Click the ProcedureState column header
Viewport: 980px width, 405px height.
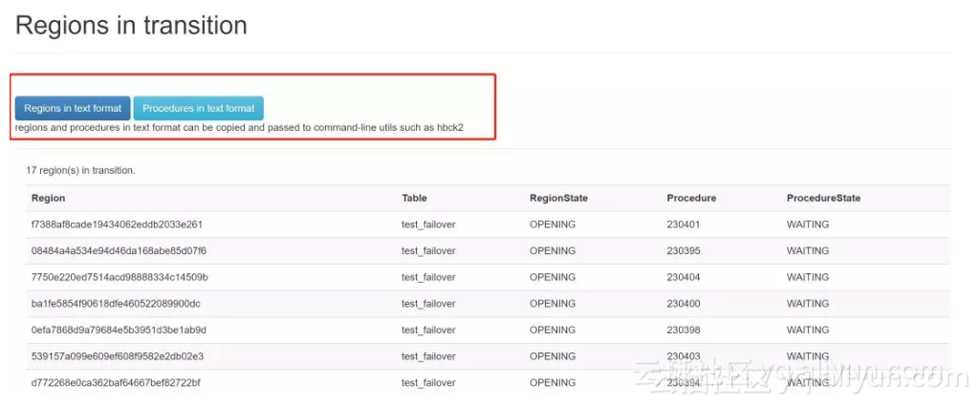823,198
